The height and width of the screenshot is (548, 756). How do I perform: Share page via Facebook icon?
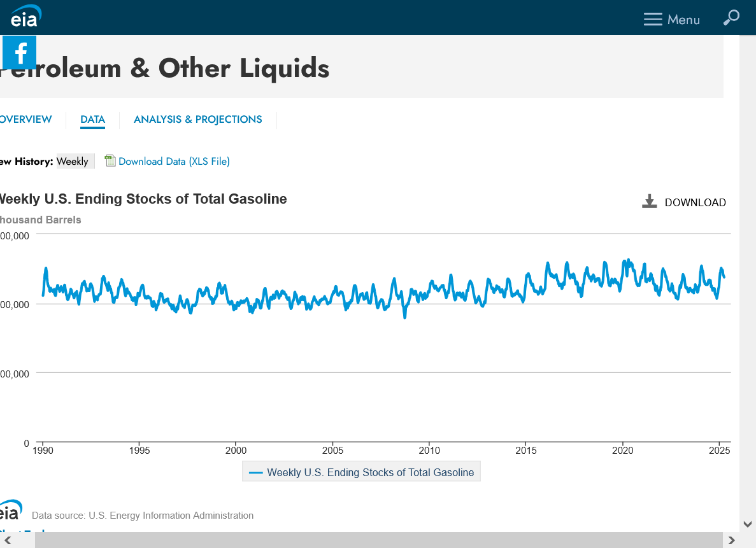coord(20,52)
